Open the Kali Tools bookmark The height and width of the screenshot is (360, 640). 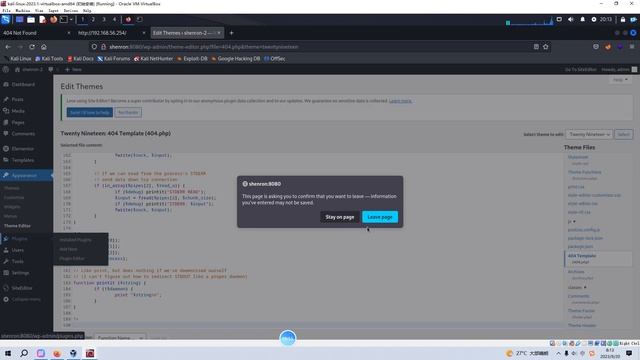coord(49,59)
